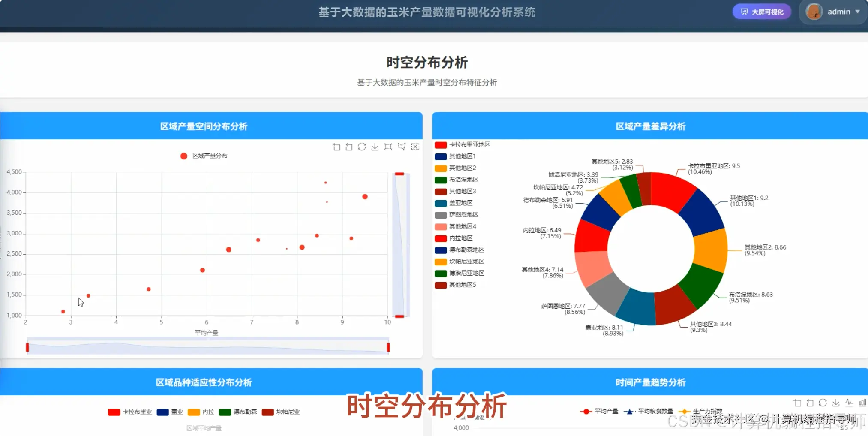Click the horizontal zoom slider below scatter chart
This screenshot has height=436, width=868.
208,347
